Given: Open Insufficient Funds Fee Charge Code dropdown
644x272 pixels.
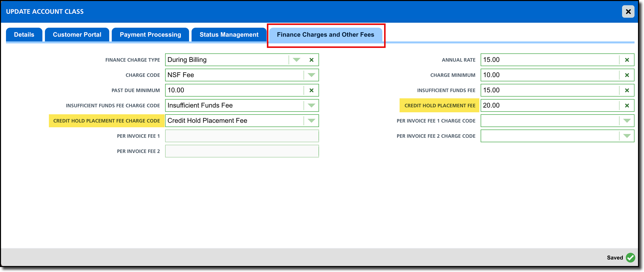Looking at the screenshot, I should coord(311,106).
